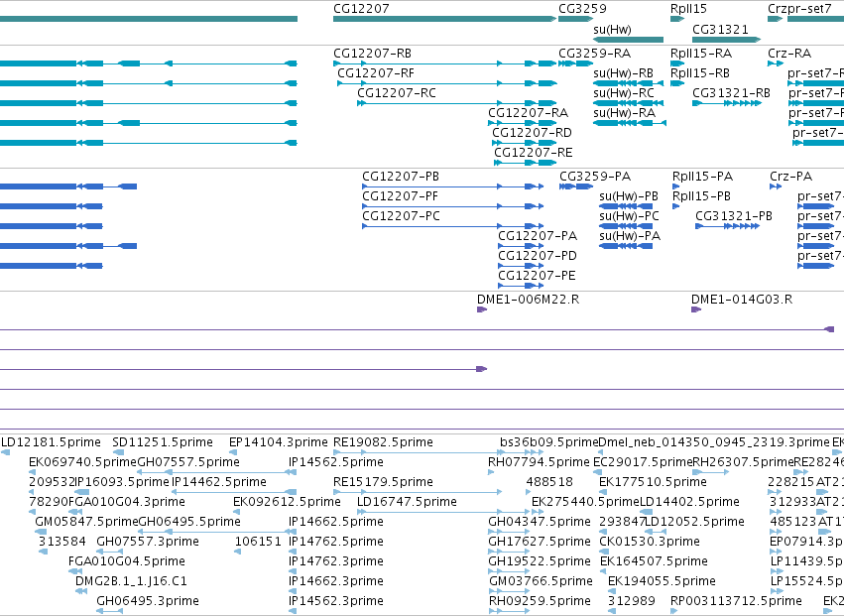Click the CK01530.3prime EST label
The height and width of the screenshot is (616, 844).
coord(650,542)
